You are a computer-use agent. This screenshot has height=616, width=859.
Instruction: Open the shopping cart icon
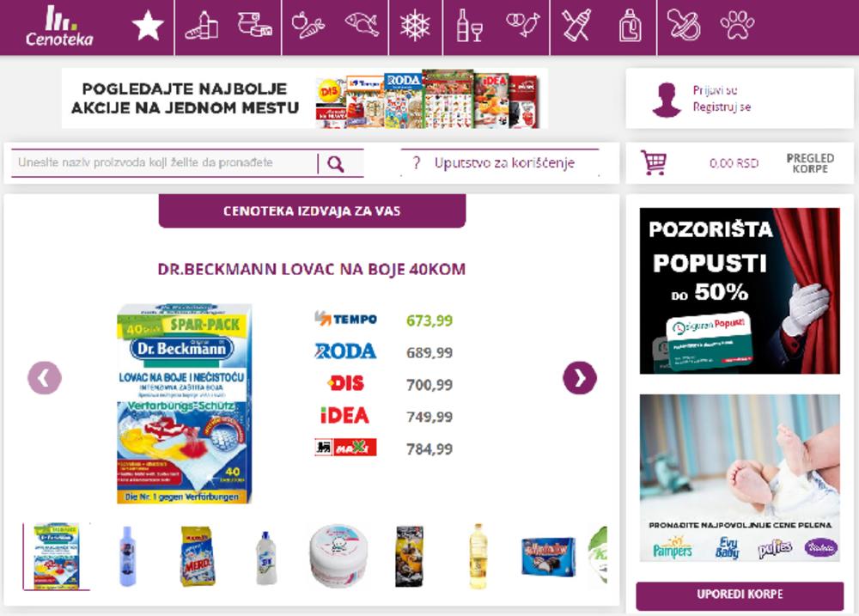[654, 162]
